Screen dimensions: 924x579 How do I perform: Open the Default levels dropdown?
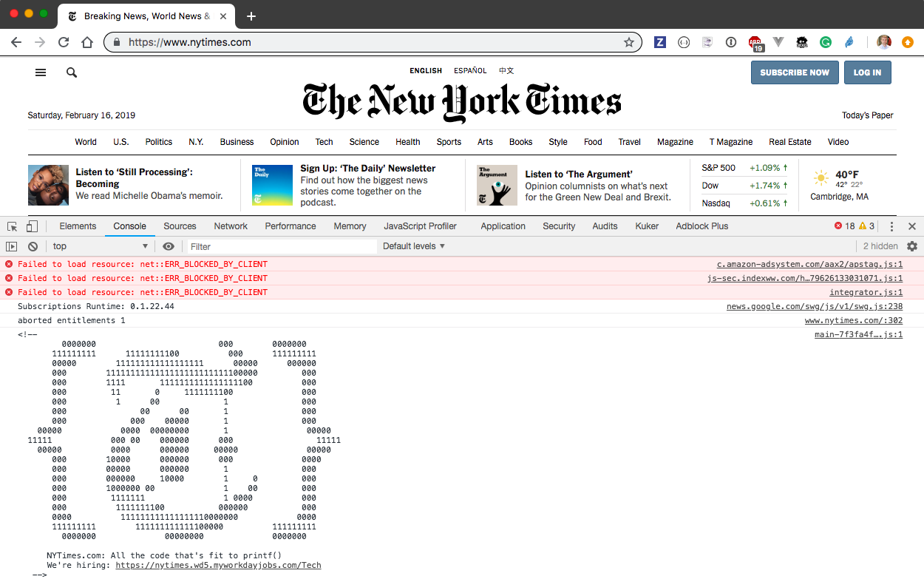point(414,246)
